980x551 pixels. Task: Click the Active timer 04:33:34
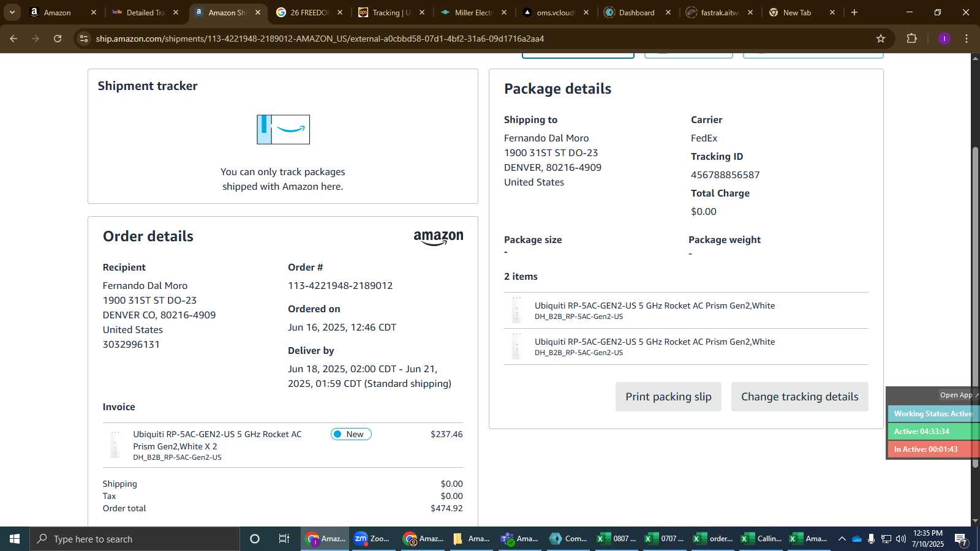[933, 432]
